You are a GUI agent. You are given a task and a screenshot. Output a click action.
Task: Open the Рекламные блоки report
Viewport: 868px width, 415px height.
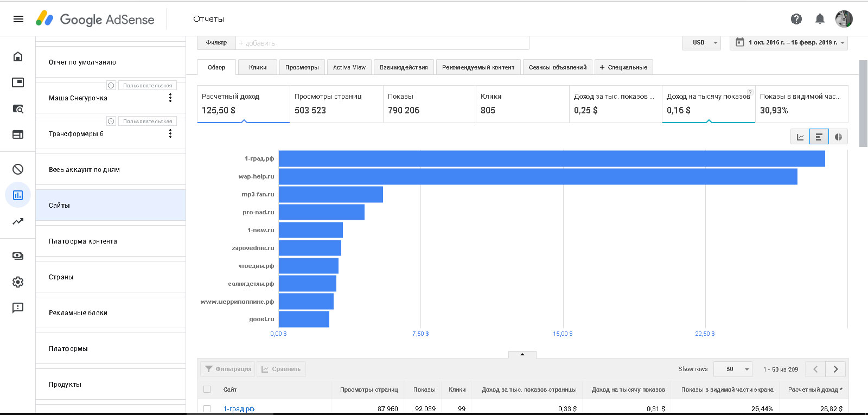[111, 312]
